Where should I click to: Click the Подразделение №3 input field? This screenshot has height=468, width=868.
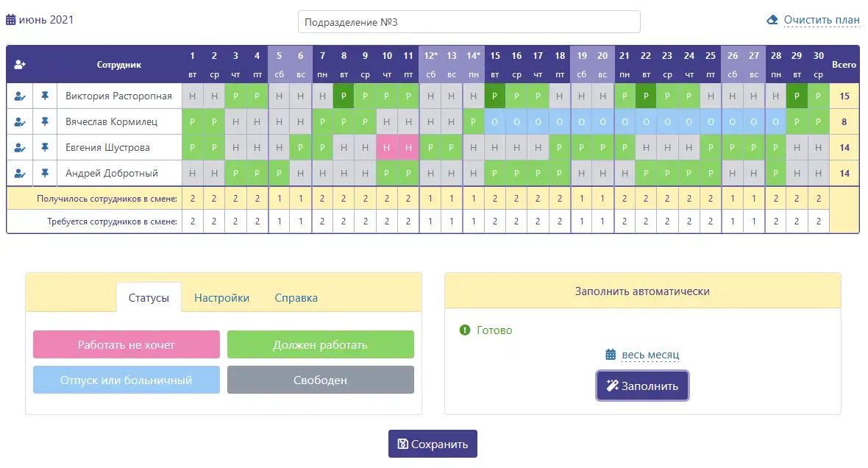468,22
